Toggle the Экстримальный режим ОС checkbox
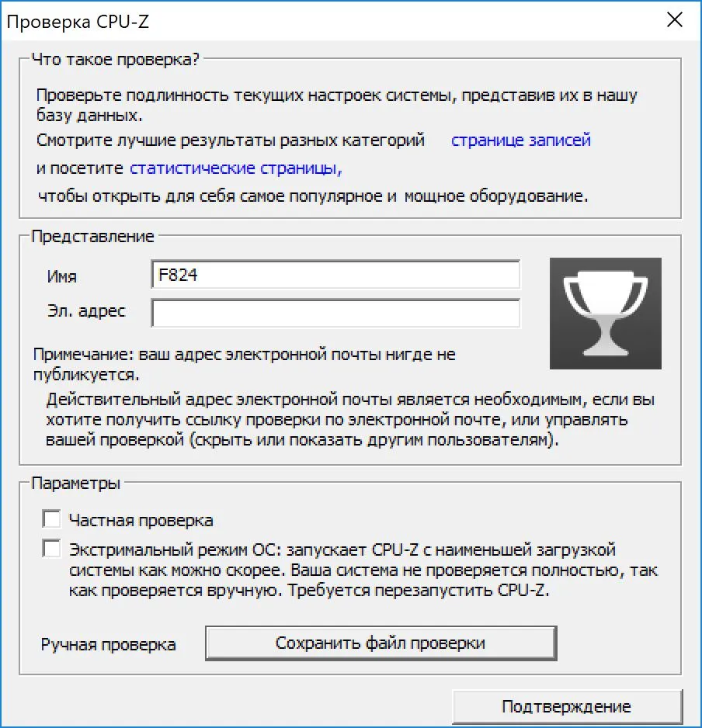Screen dimensions: 702x728 click(51, 548)
